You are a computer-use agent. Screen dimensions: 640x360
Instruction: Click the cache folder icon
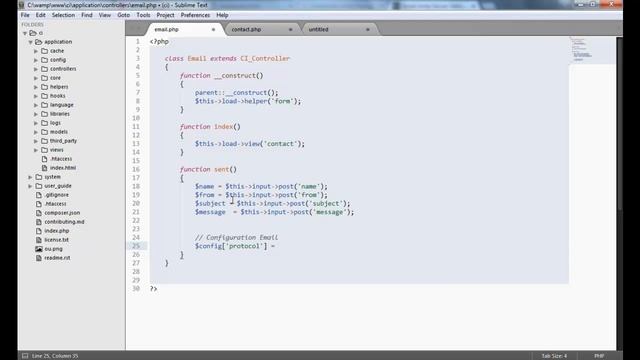coord(44,51)
